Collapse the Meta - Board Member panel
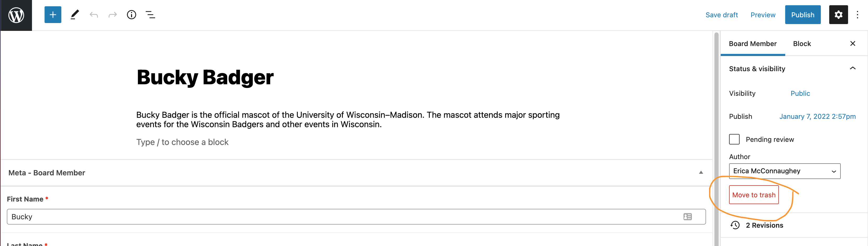Screen dimensions: 868x246 [x=701, y=173]
